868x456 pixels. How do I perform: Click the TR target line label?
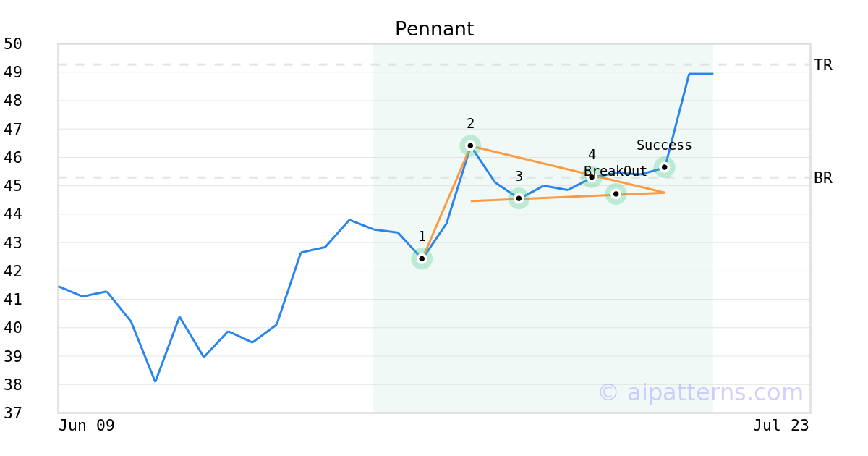tap(823, 65)
